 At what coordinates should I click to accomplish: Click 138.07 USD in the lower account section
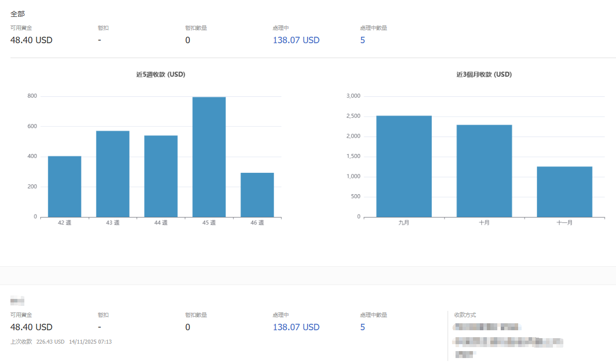296,327
